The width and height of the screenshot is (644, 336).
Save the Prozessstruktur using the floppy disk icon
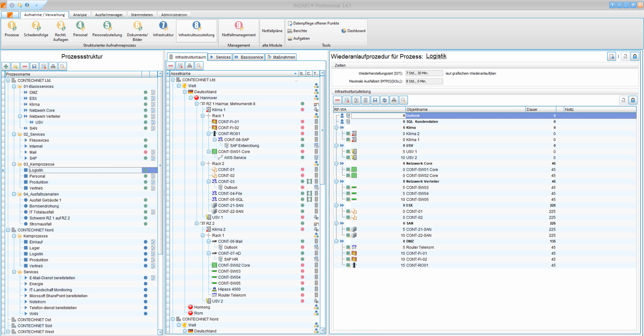34,66
